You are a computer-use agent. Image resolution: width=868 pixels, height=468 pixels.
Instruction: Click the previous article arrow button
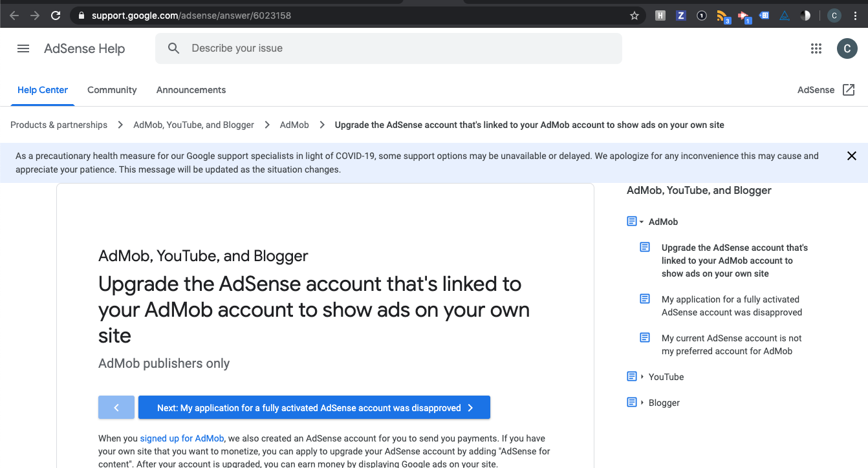[x=116, y=407]
